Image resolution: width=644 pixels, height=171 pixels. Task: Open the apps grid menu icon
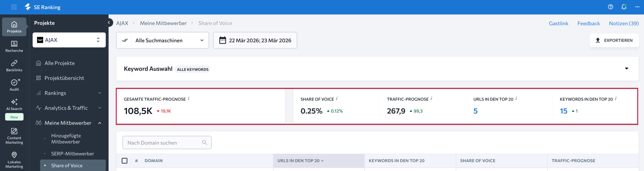14,7
